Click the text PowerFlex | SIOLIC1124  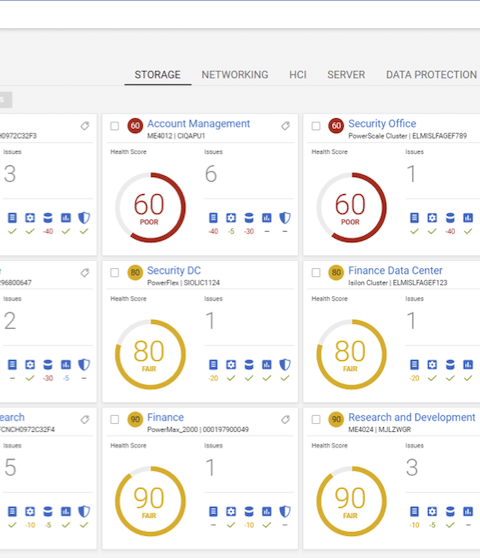click(183, 283)
